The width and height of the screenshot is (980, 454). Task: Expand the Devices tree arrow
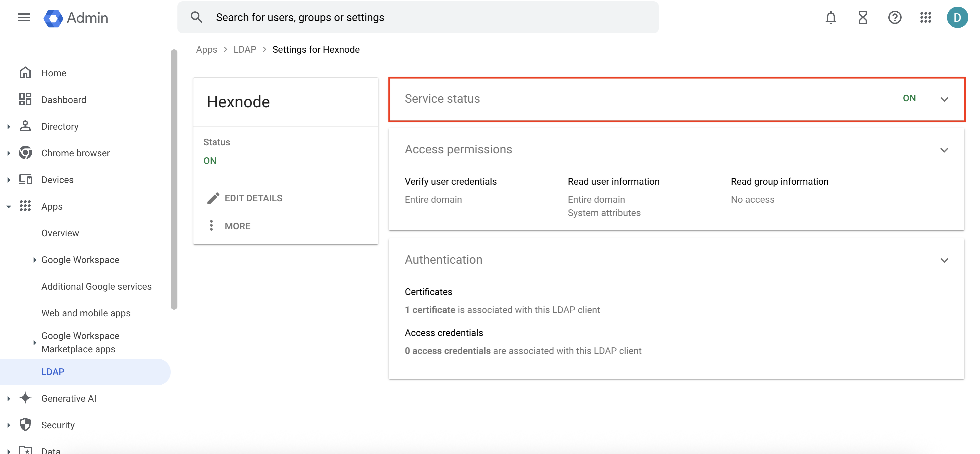[9, 179]
